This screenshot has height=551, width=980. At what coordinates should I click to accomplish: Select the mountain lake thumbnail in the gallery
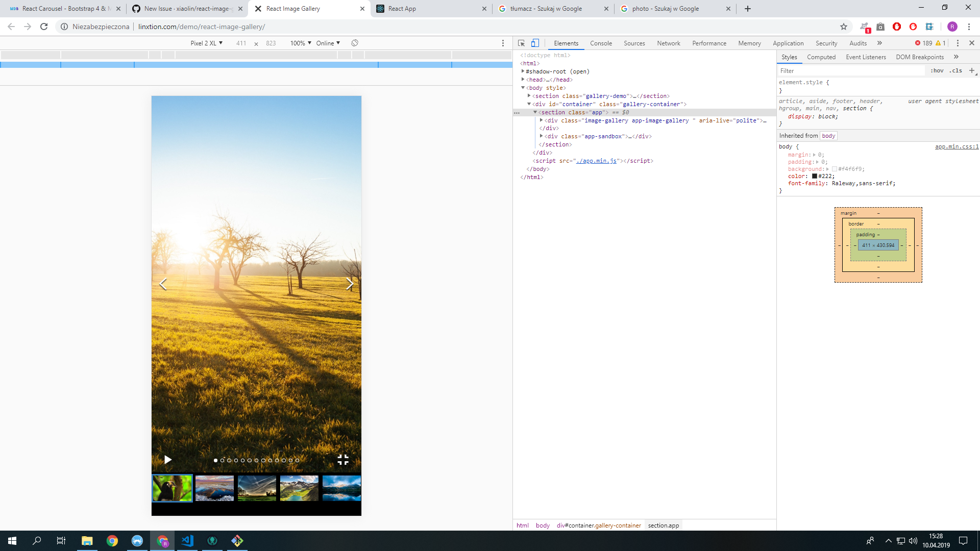pyautogui.click(x=299, y=488)
